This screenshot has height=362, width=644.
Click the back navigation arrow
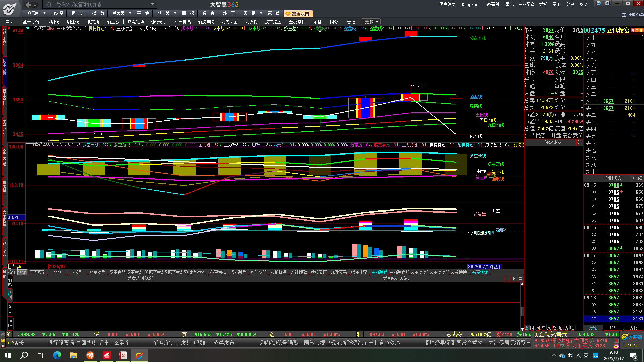pyautogui.click(x=28, y=5)
